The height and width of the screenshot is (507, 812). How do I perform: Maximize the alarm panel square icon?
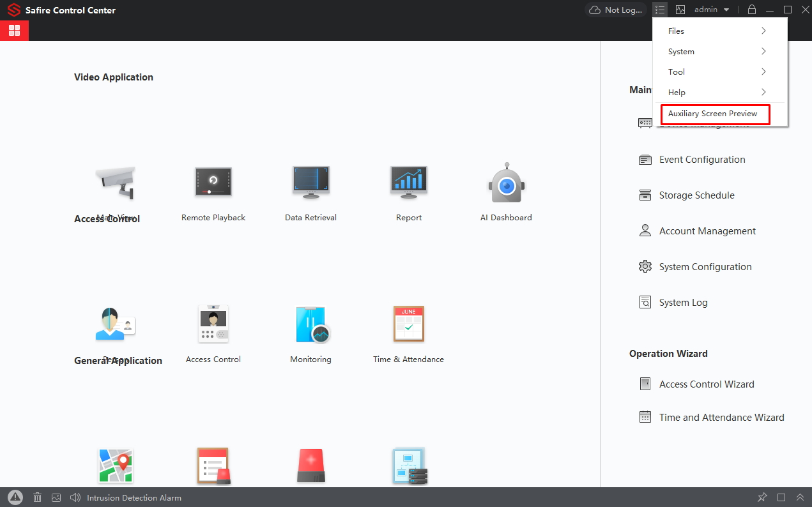[781, 497]
